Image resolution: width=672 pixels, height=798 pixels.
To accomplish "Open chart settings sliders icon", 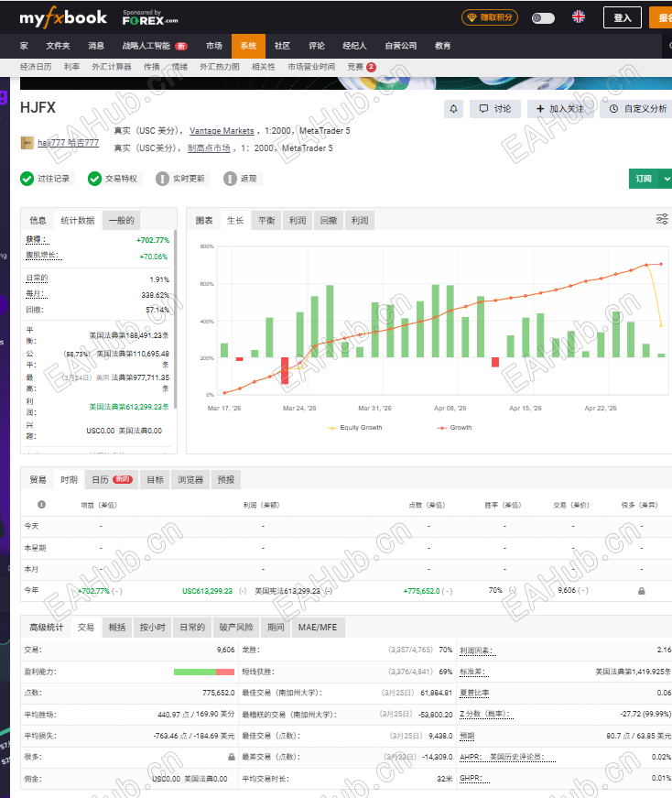I will [662, 219].
